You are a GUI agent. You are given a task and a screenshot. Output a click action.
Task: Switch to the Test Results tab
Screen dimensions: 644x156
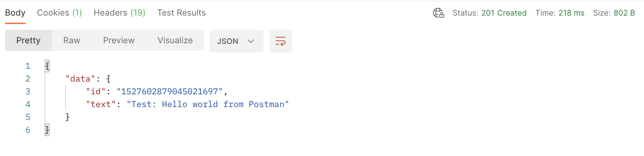click(181, 13)
